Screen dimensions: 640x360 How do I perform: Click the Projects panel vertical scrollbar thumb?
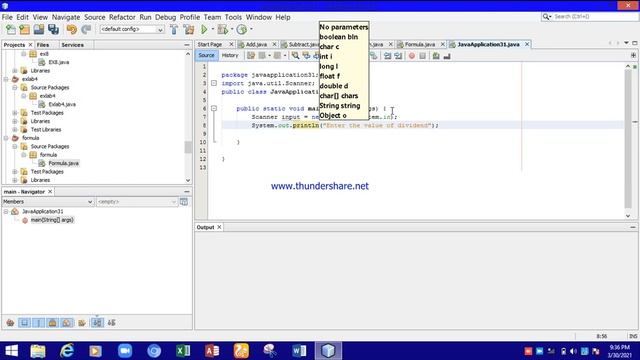click(x=188, y=147)
